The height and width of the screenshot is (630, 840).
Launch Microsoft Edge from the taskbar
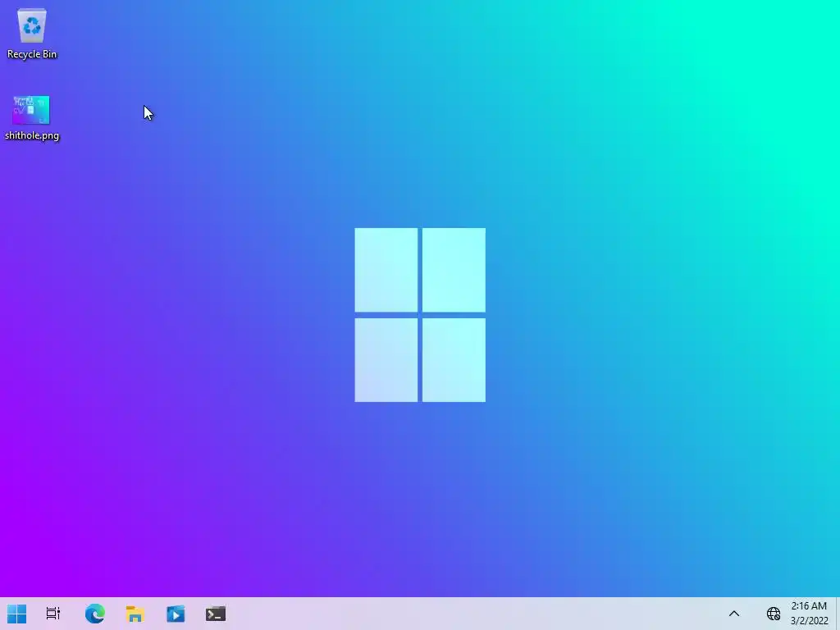[95, 614]
